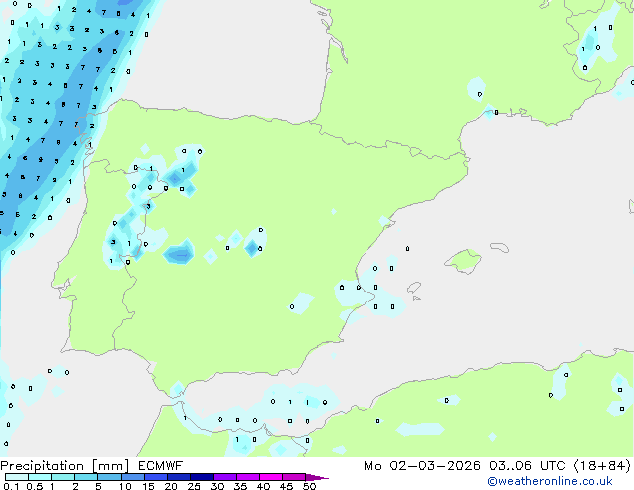
Task: Click the '0.1' legend scale label
Action: click(11, 486)
